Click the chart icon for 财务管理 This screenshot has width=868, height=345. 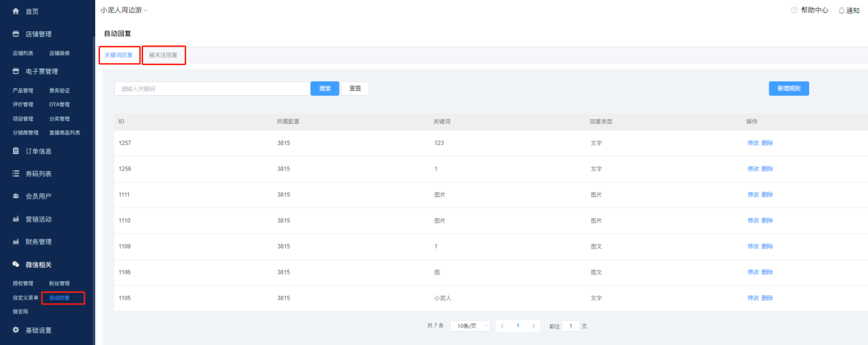[x=16, y=242]
